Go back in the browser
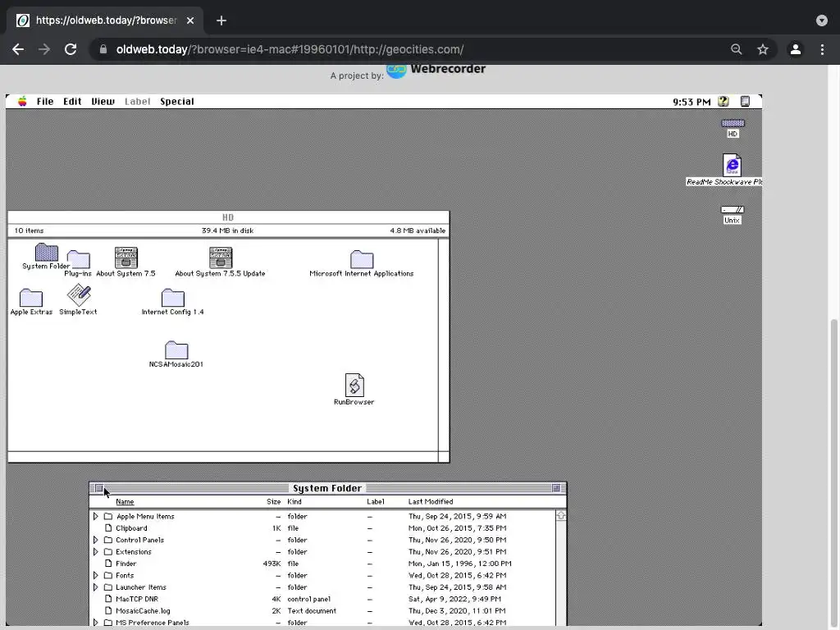This screenshot has height=630, width=840. [x=18, y=49]
